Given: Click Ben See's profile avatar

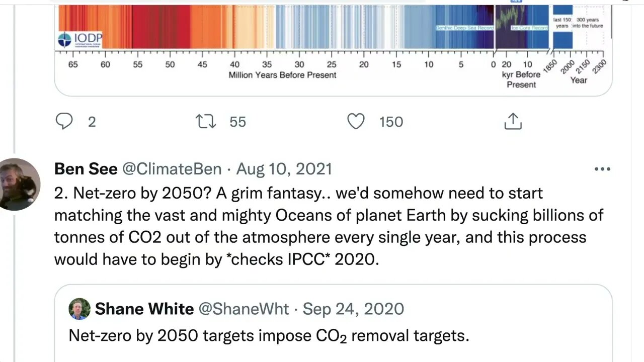Looking at the screenshot, I should point(20,184).
